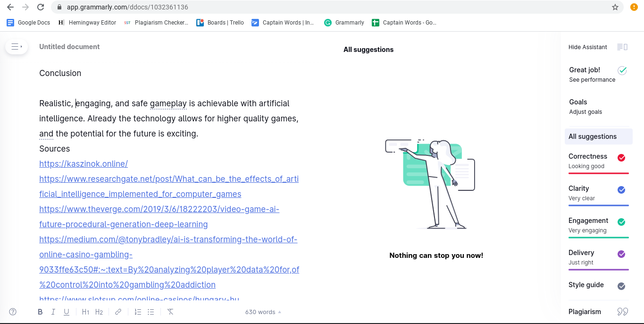644x324 pixels.
Task: Bookmark this page with the star
Action: point(615,7)
